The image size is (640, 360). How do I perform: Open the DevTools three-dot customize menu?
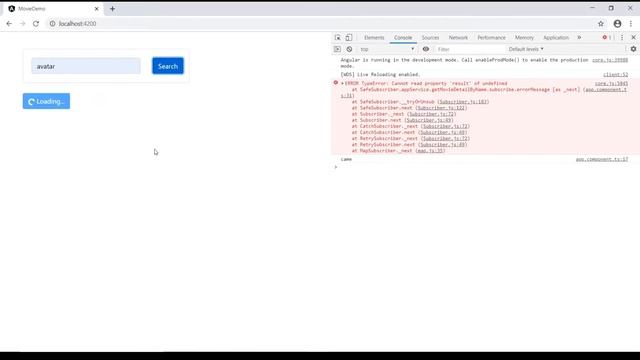point(622,38)
